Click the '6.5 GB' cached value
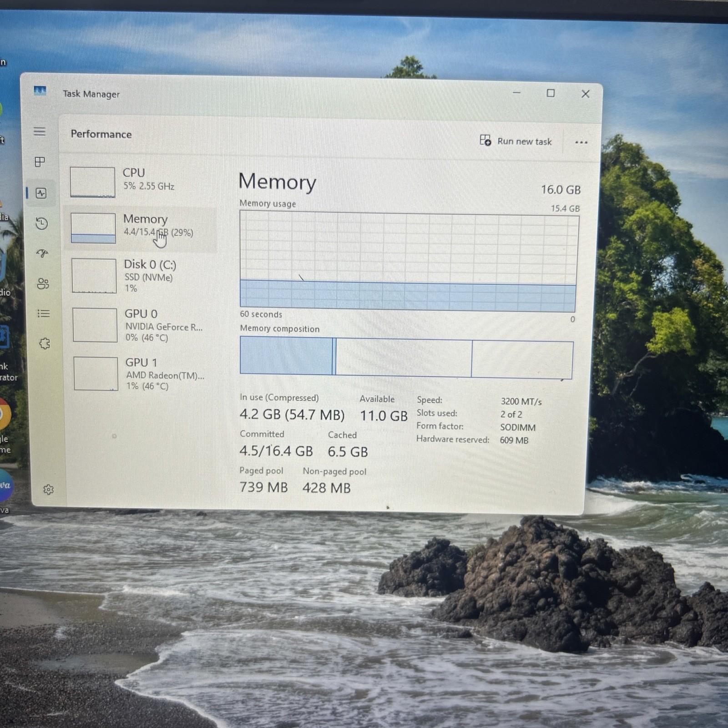The height and width of the screenshot is (728, 728). pyautogui.click(x=348, y=452)
